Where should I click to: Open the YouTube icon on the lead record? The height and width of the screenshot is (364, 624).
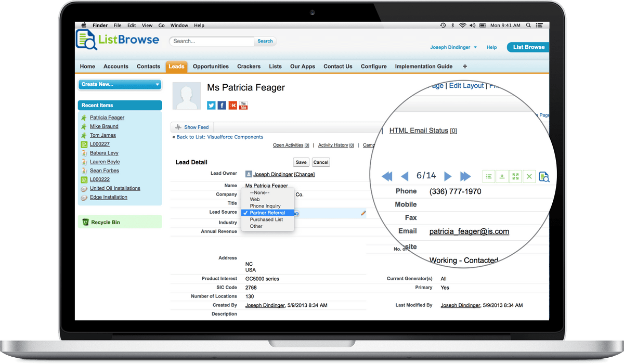point(243,105)
